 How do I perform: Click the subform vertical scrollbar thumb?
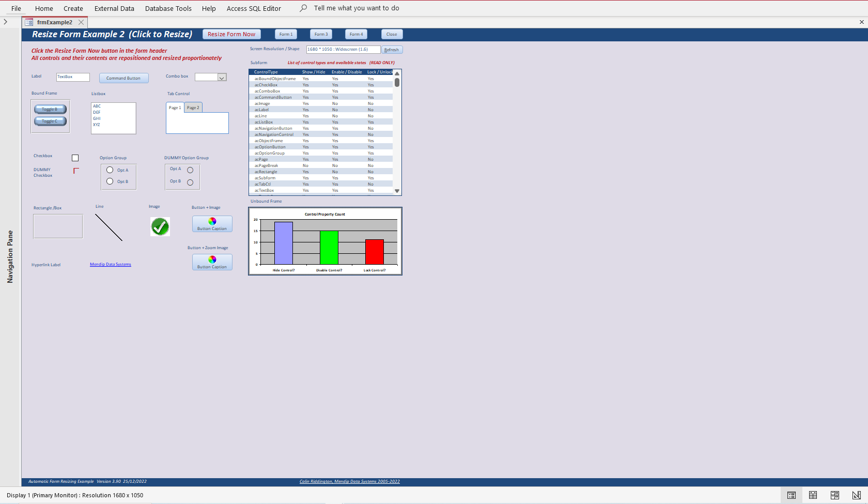pos(397,82)
